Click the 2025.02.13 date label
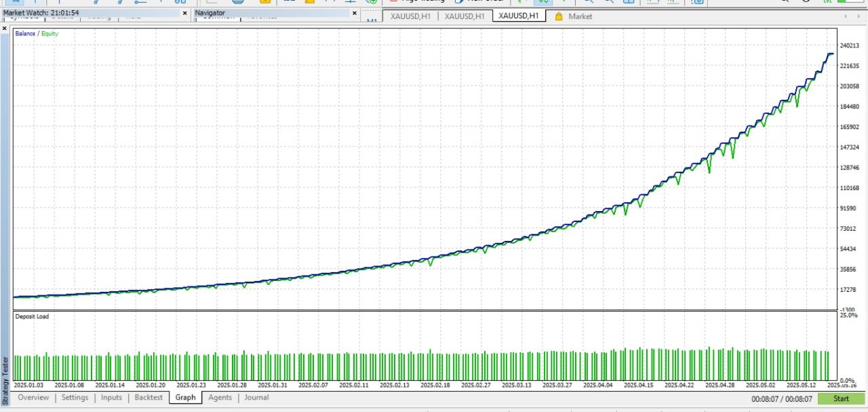The width and height of the screenshot is (868, 412). (395, 385)
